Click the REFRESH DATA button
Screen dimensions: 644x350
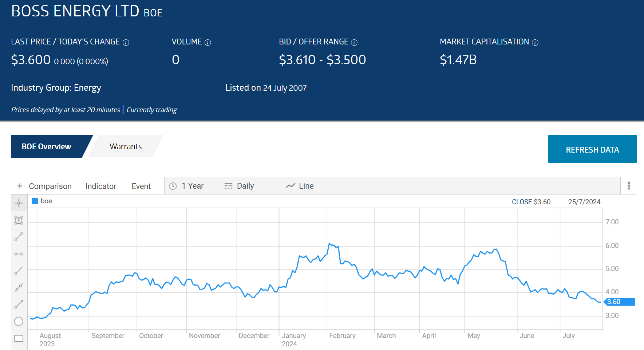[592, 149]
